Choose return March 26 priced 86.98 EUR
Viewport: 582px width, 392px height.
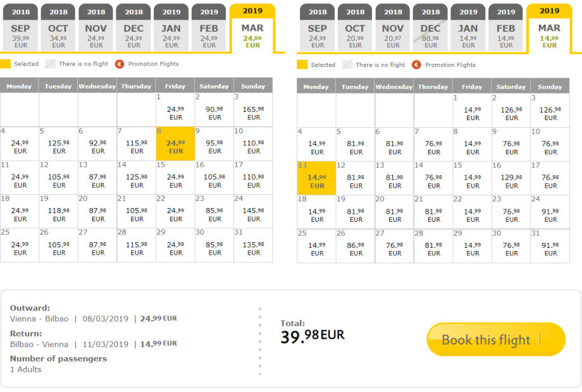(x=356, y=246)
